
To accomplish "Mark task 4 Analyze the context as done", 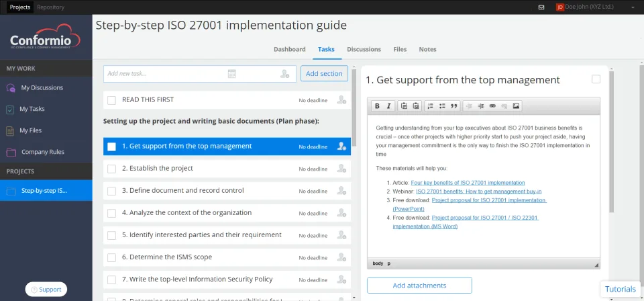I will pos(111,213).
